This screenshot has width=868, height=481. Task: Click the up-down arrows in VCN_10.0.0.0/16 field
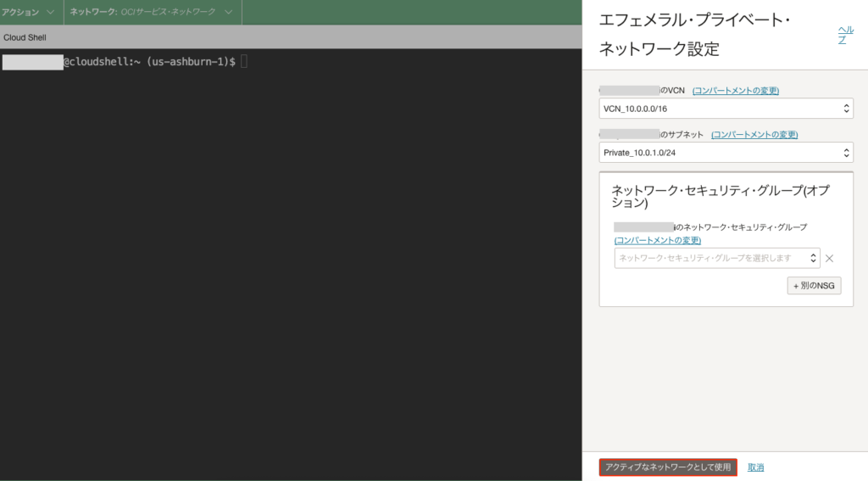[x=845, y=109]
